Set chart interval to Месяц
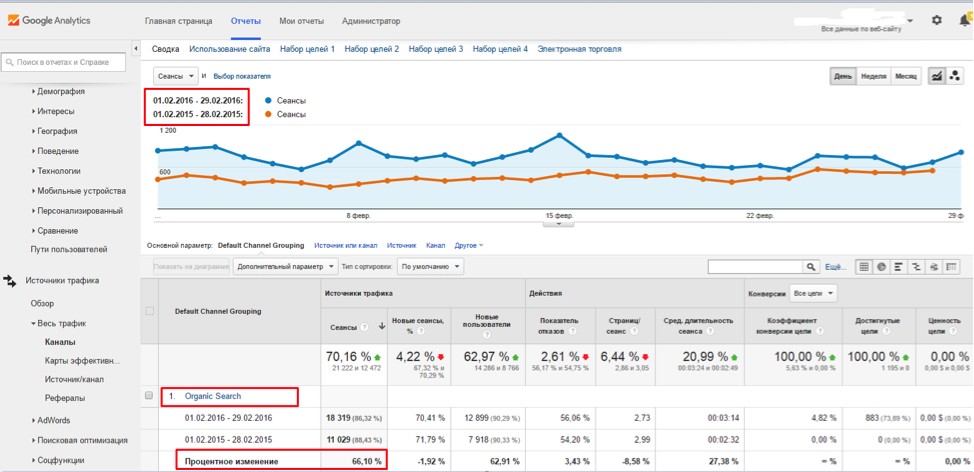This screenshot has width=974, height=472. pyautogui.click(x=906, y=76)
